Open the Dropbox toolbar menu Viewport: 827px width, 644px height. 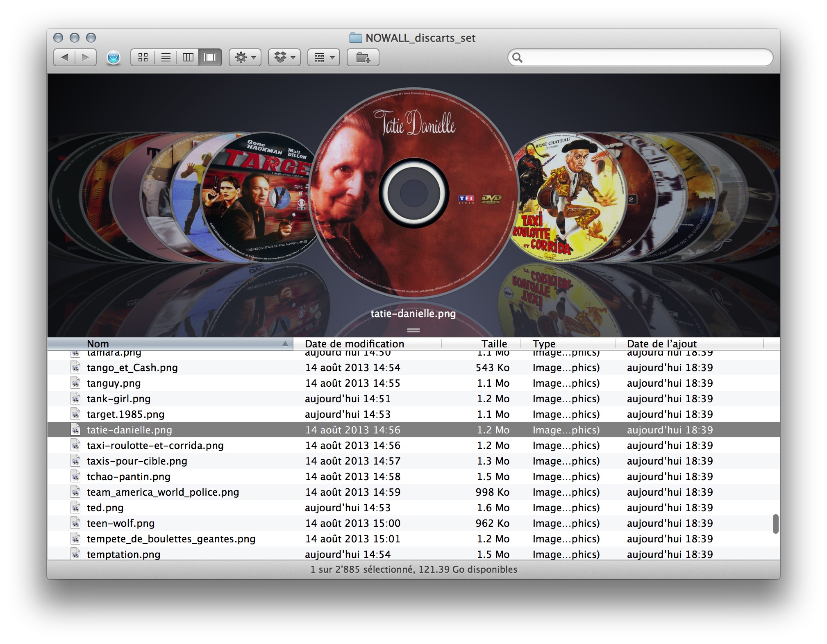click(284, 57)
